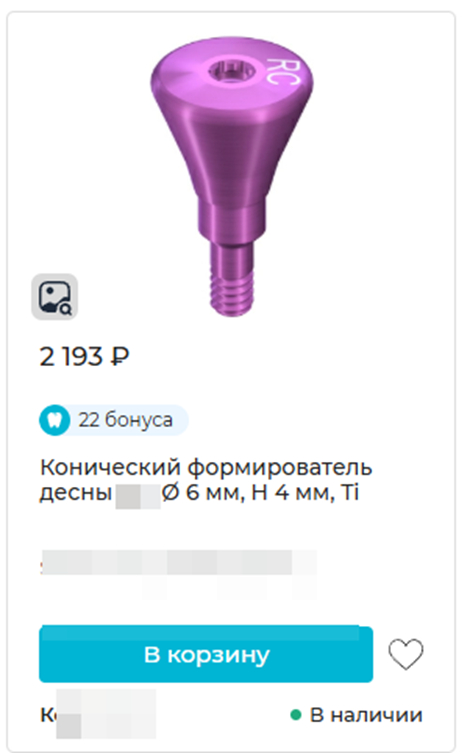Click the 2 193 ₽ price
Screen dimensions: 470x753
coord(84,357)
